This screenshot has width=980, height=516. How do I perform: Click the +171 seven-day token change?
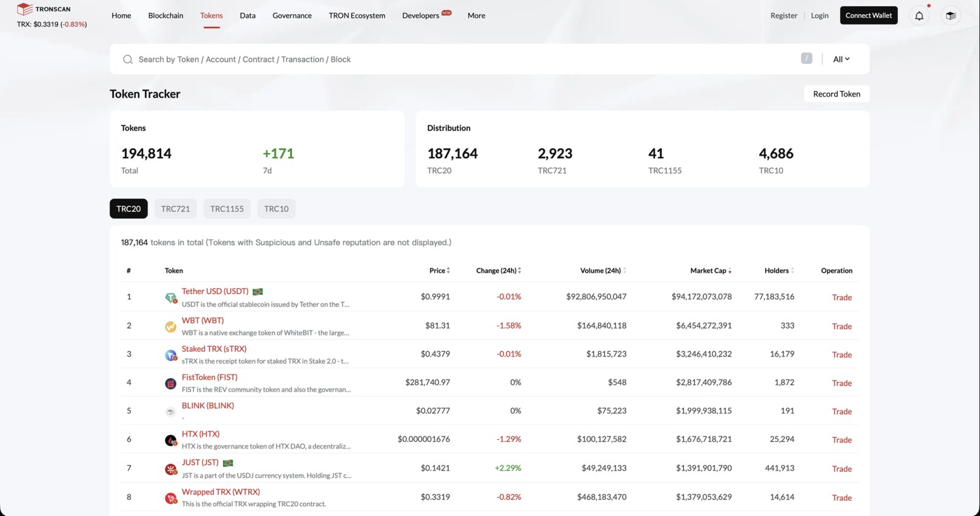278,153
